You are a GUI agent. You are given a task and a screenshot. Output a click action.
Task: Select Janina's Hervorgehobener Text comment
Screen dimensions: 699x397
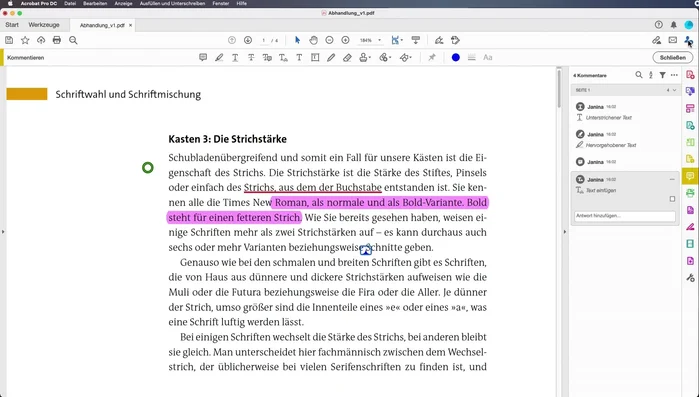[x=625, y=139]
